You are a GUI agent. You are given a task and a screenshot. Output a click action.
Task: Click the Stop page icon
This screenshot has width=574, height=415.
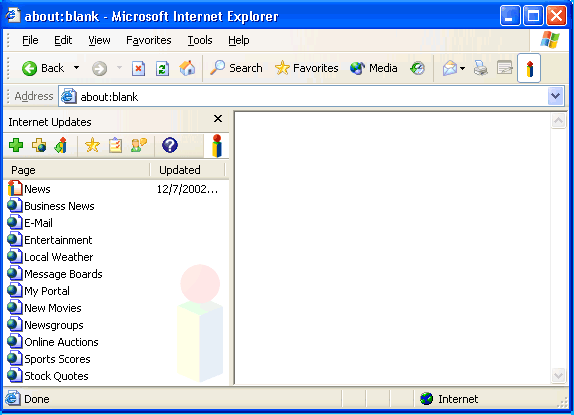(138, 68)
